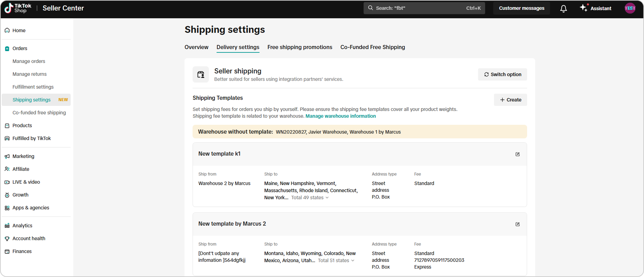Image resolution: width=644 pixels, height=277 pixels.
Task: Click the Create template button
Action: (x=510, y=100)
